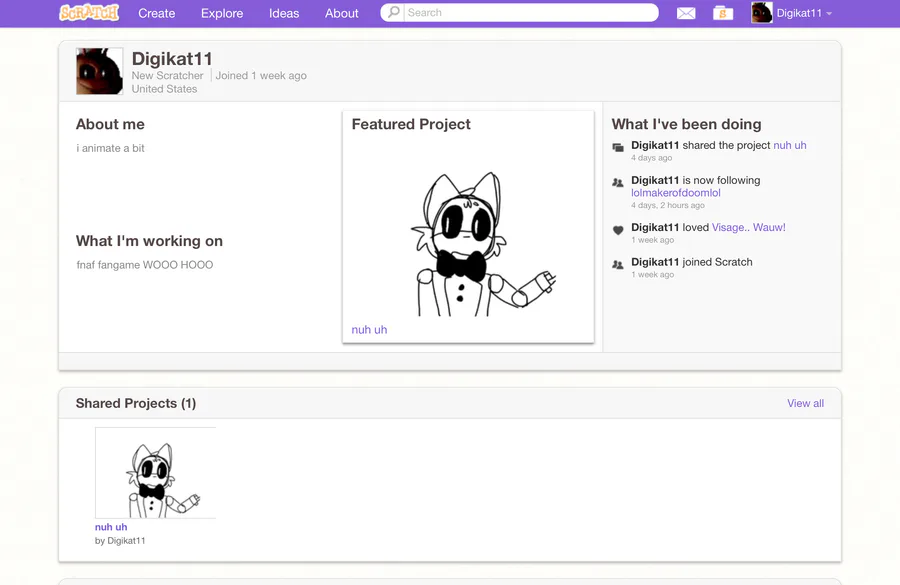900x585 pixels.
Task: Click the 'Shared Projects (1)' heading
Action: (x=136, y=404)
